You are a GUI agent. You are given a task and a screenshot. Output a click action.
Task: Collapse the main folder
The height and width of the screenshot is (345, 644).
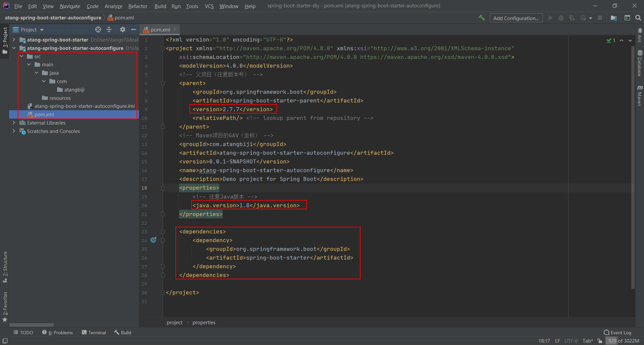pyautogui.click(x=29, y=64)
